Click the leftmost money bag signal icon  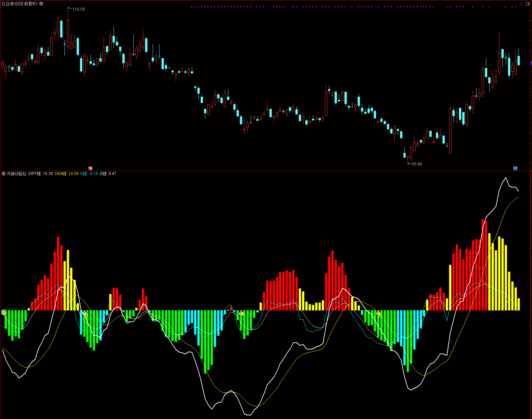click(4, 312)
